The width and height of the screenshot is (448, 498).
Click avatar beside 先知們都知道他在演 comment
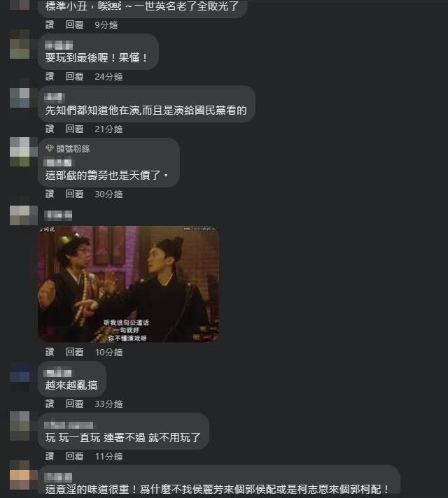click(20, 97)
